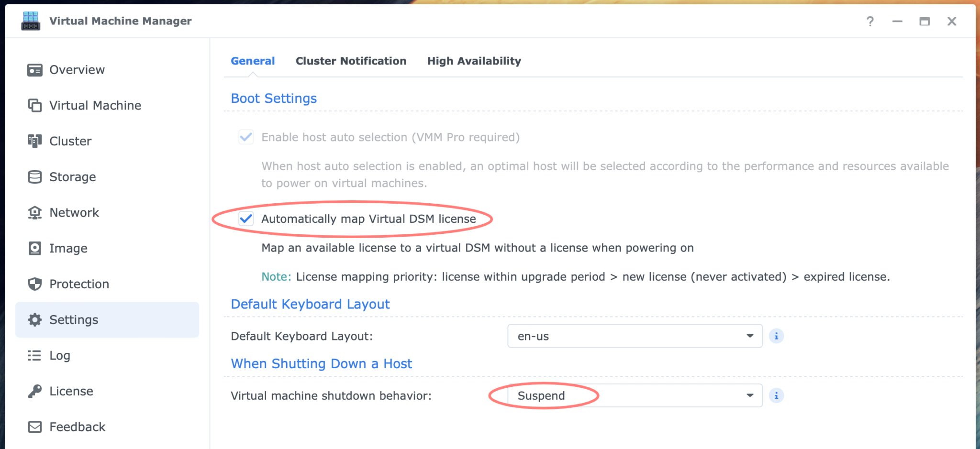Image resolution: width=980 pixels, height=449 pixels.
Task: Open the High Availability tab
Action: pyautogui.click(x=474, y=61)
